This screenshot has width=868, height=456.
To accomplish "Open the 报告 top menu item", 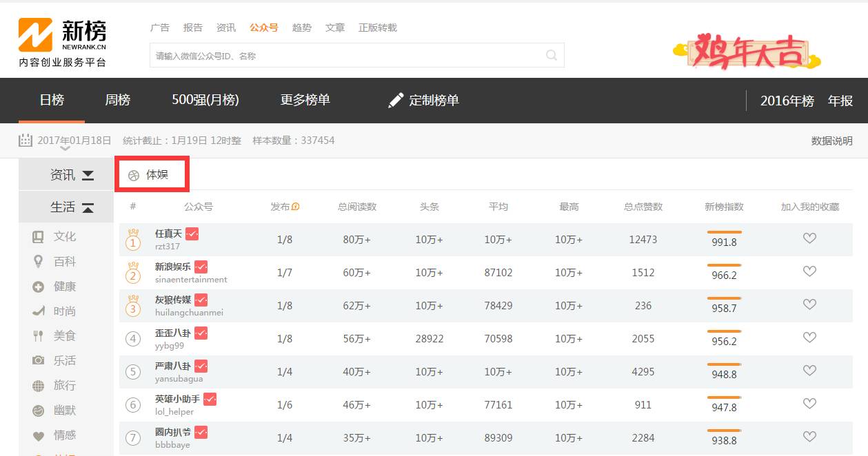I will click(193, 28).
